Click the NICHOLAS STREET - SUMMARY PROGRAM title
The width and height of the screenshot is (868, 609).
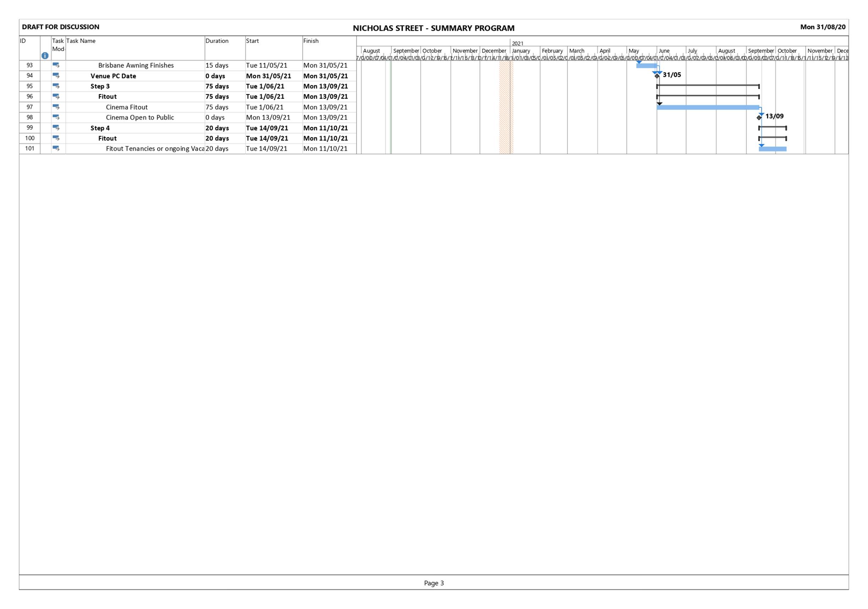434,28
